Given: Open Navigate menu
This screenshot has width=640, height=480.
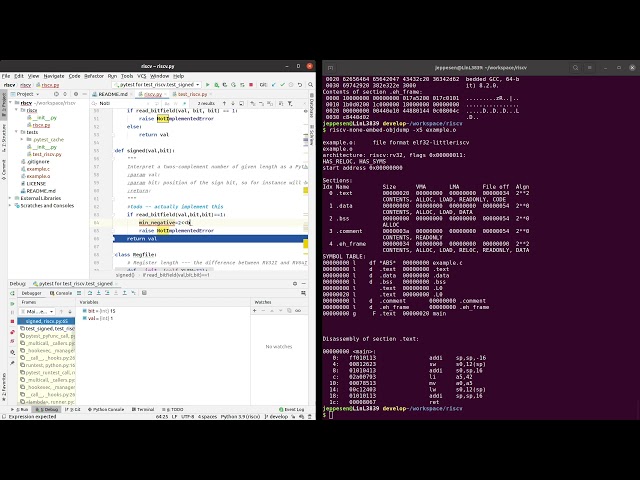Looking at the screenshot, I should pos(54,76).
